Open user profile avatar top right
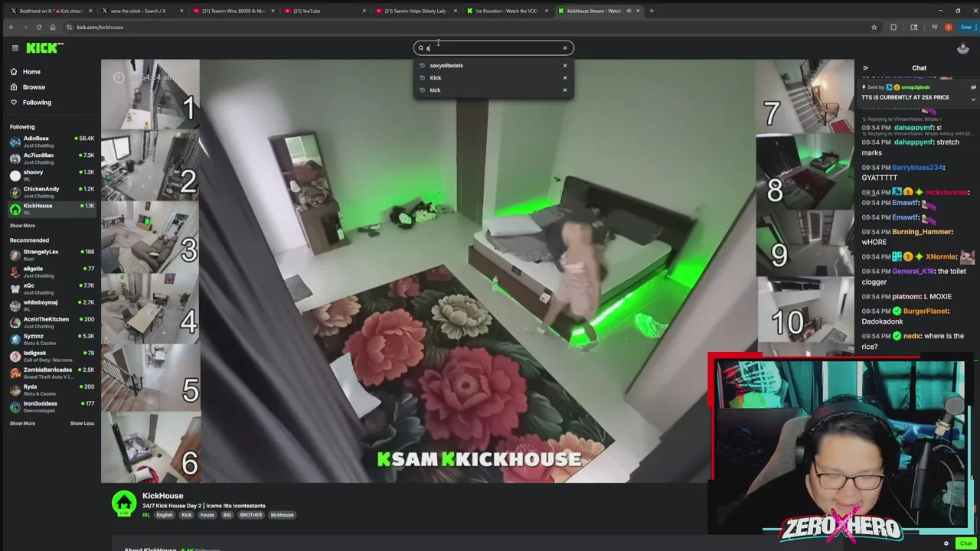 tap(963, 48)
